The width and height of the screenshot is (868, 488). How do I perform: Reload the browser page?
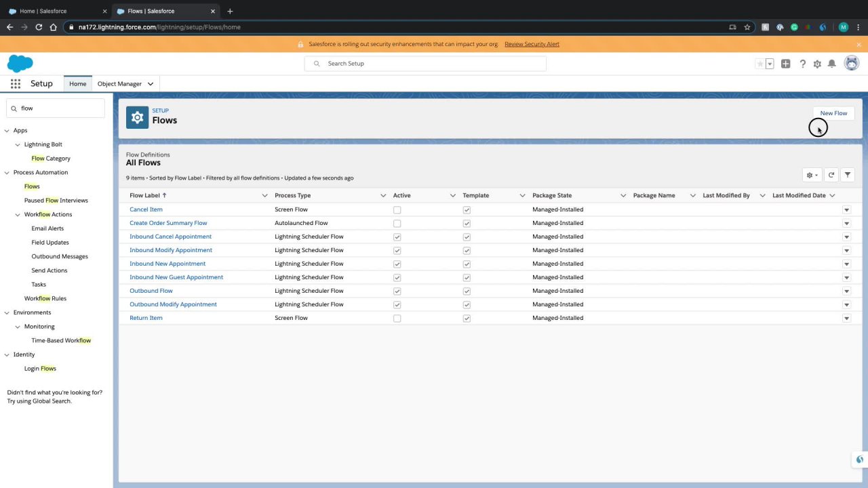pyautogui.click(x=39, y=27)
